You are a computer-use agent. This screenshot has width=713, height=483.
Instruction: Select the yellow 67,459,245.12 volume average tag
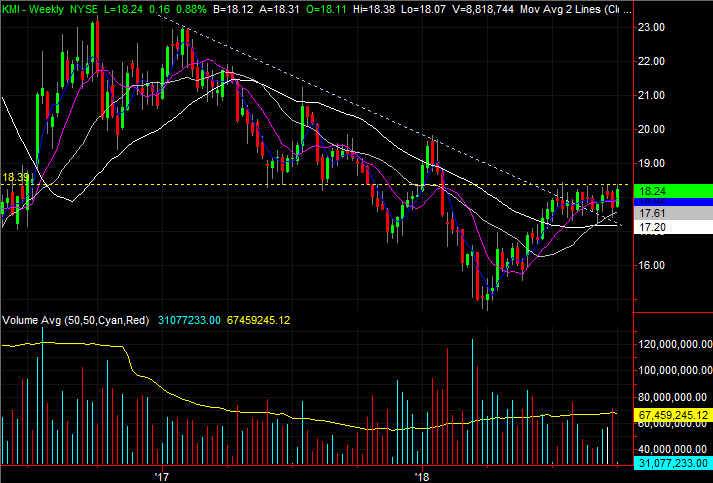[x=673, y=415]
